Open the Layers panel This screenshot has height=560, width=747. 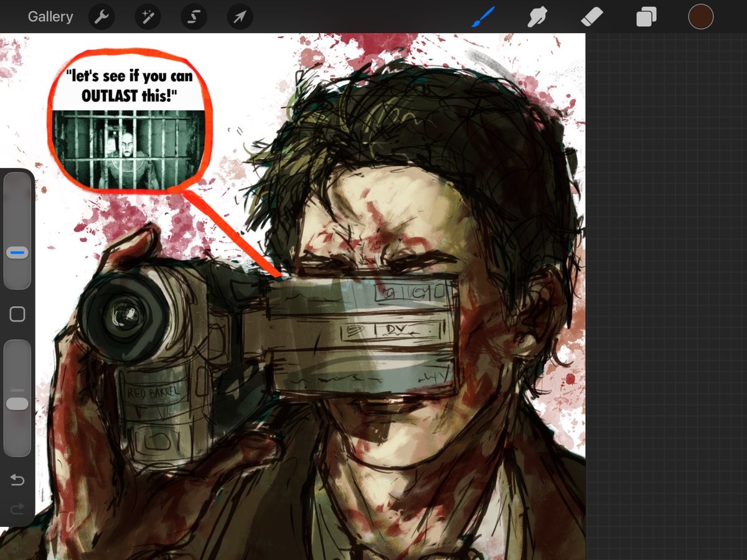(x=646, y=17)
